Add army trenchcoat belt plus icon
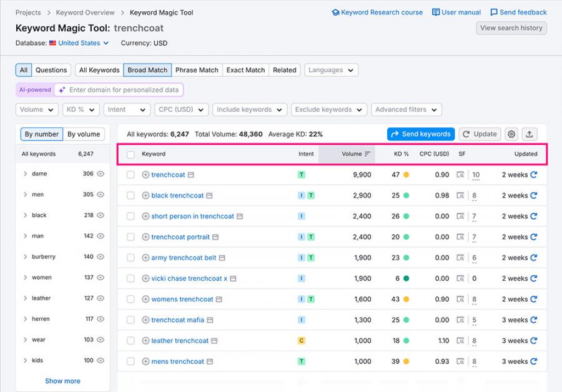 pos(145,258)
